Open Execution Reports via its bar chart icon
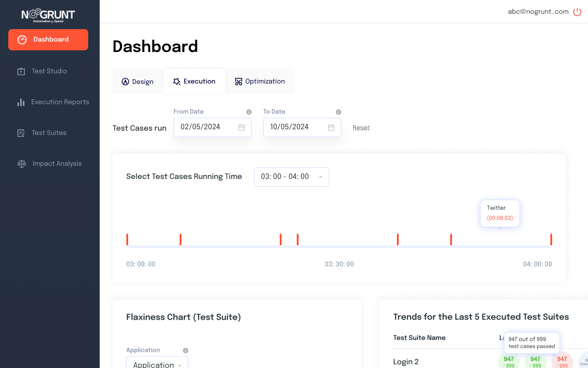Viewport: 588px width, 368px height. click(21, 102)
